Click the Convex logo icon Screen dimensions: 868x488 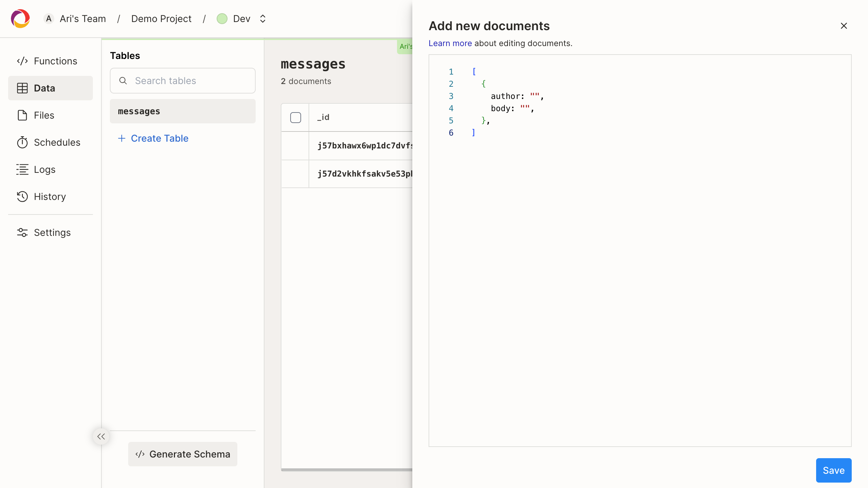tap(20, 19)
